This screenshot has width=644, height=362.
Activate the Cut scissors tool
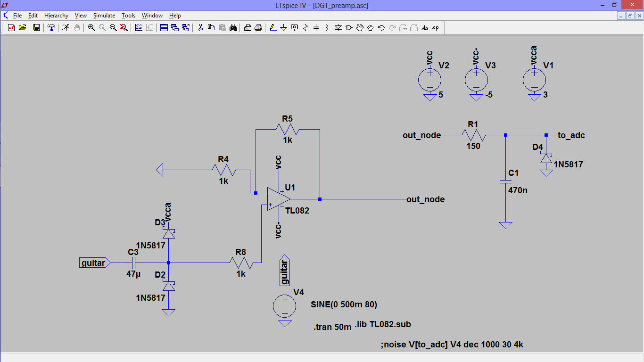pyautogui.click(x=200, y=28)
